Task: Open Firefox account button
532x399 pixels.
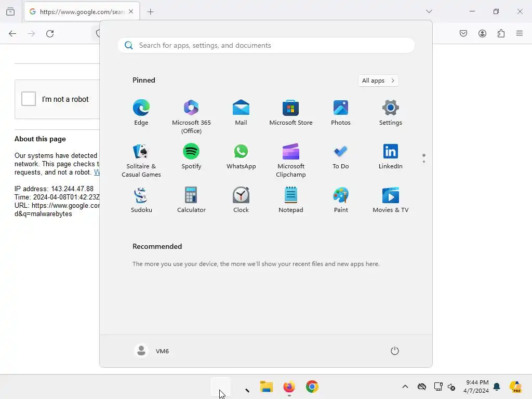Action: [x=482, y=33]
